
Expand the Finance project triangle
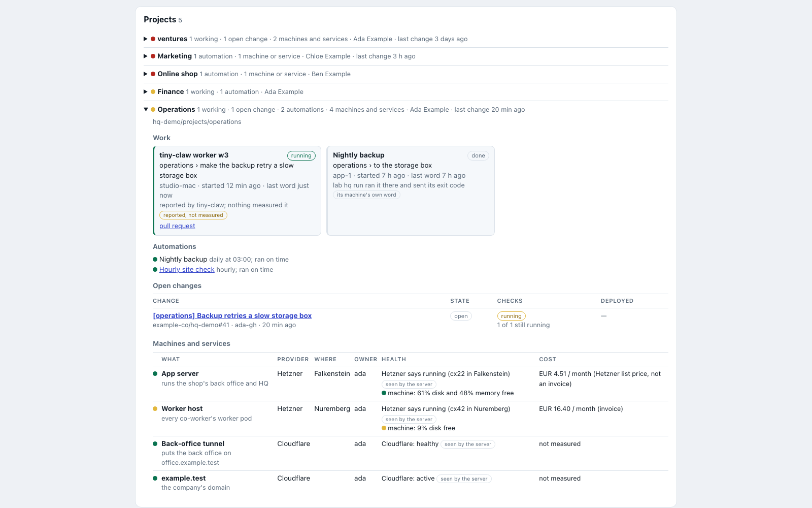[146, 92]
